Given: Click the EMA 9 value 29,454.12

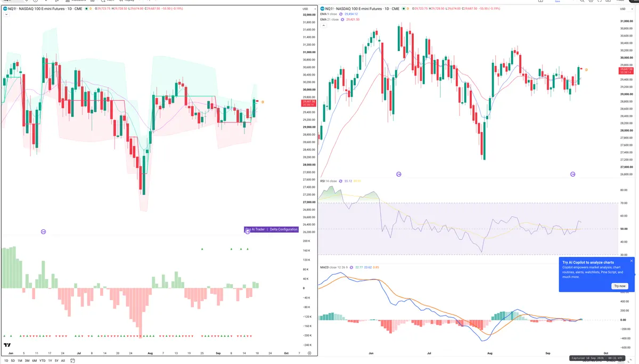Looking at the screenshot, I should [351, 14].
